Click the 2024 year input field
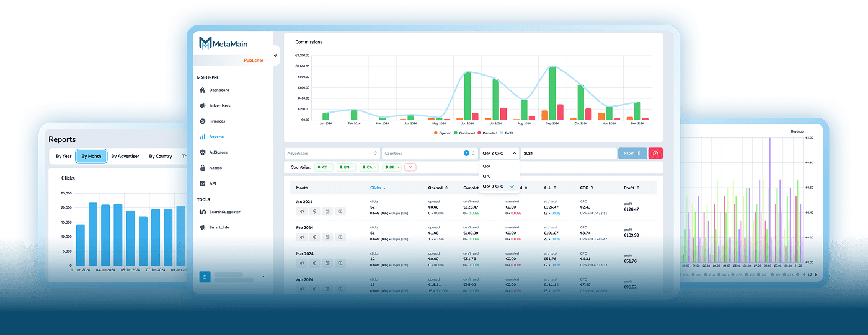Image resolution: width=868 pixels, height=335 pixels. tap(567, 153)
